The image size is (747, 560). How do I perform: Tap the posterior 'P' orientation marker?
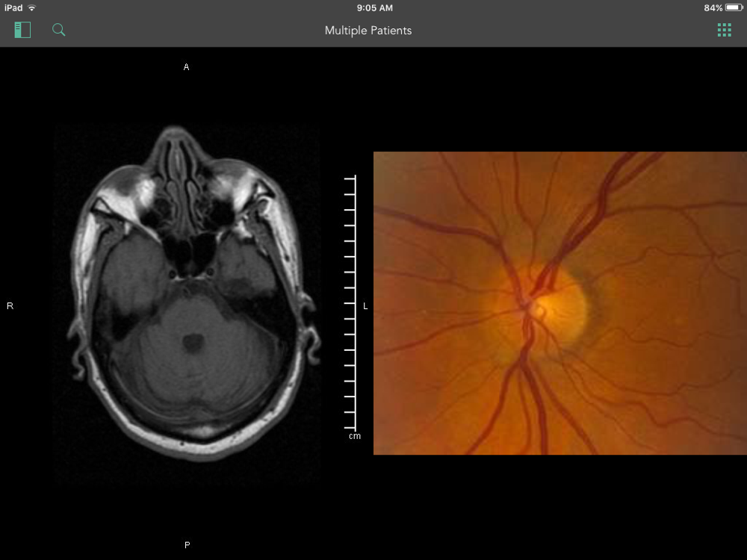click(187, 545)
